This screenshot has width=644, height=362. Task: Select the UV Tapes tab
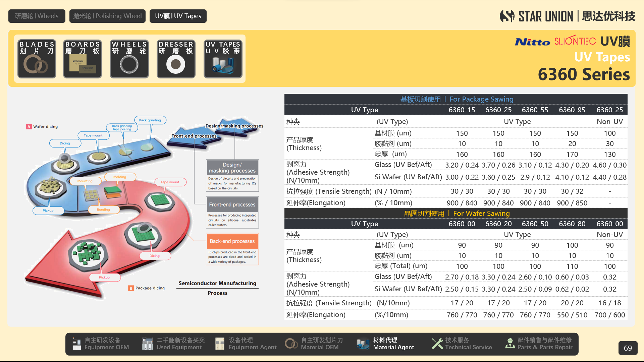click(178, 16)
